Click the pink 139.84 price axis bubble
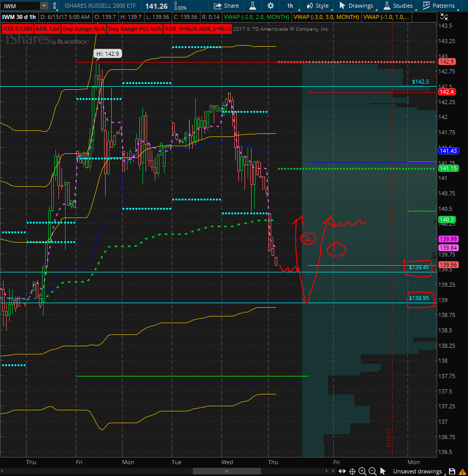 [449, 248]
